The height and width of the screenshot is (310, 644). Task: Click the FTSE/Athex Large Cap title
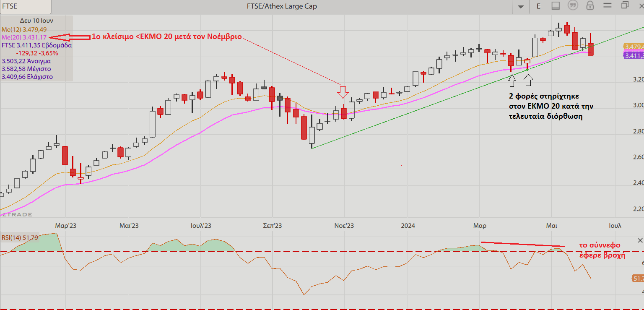(282, 6)
